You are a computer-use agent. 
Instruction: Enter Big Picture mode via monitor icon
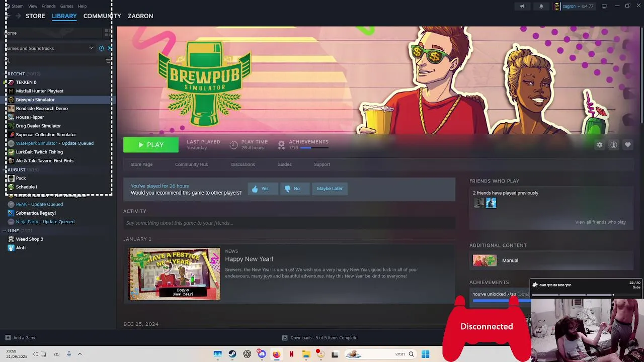[604, 6]
